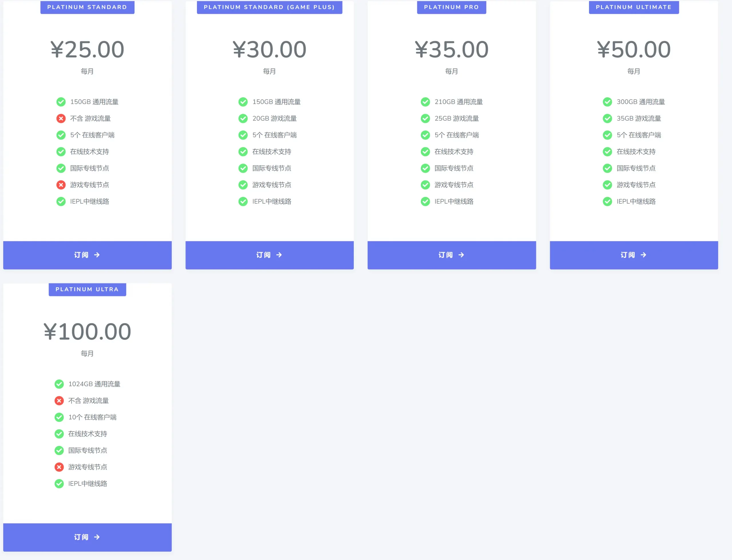Subscribe to the Platinum Standard ¥25 plan
732x560 pixels.
[87, 255]
